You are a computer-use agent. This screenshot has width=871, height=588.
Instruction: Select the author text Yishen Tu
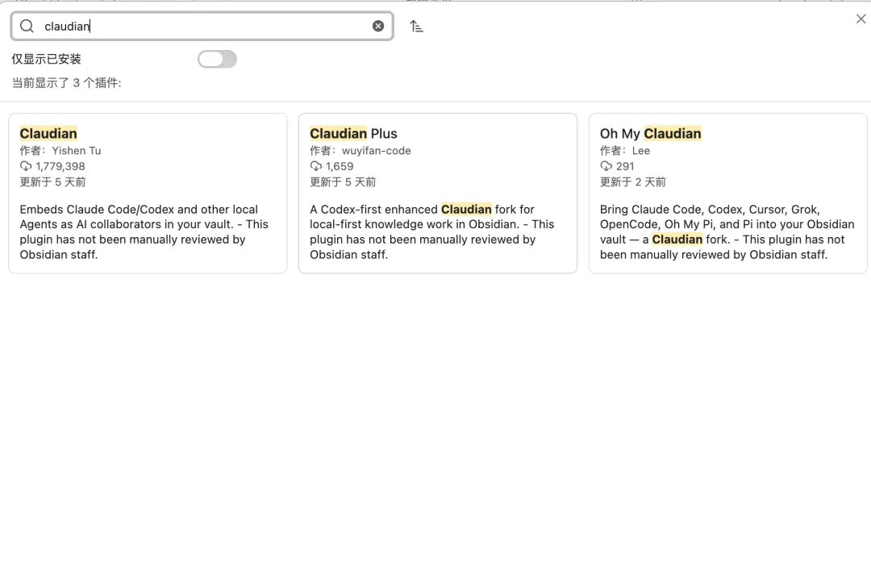pos(77,151)
